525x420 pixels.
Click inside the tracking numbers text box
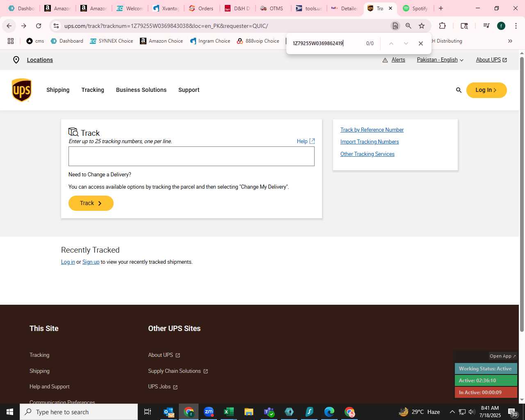point(192,156)
